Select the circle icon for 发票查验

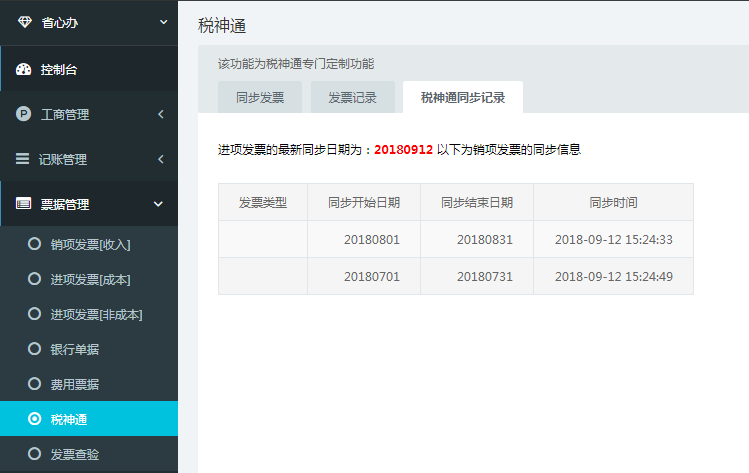(x=34, y=453)
